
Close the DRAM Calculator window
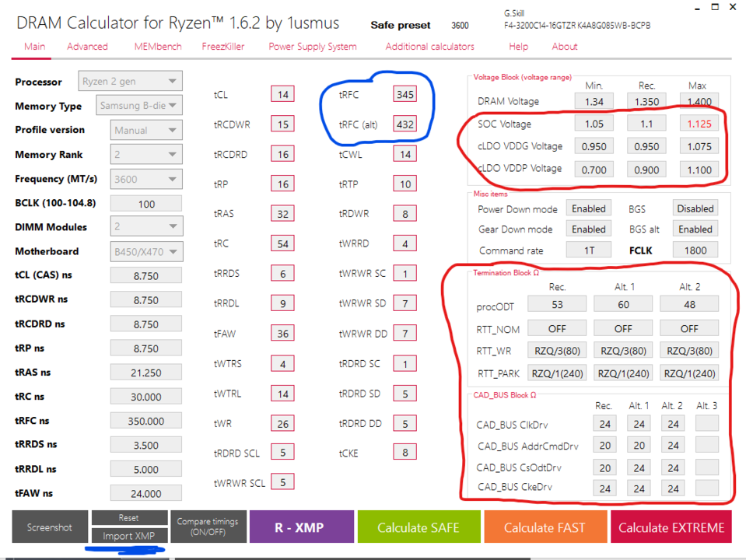pos(733,7)
